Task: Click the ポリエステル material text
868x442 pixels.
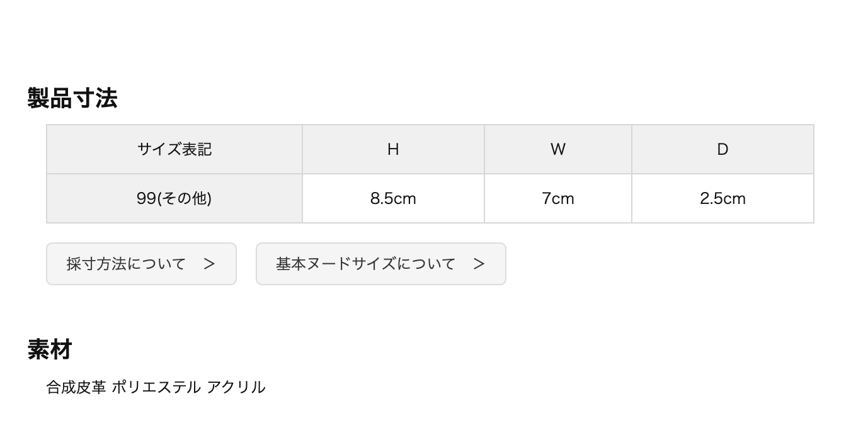Action: [156, 387]
